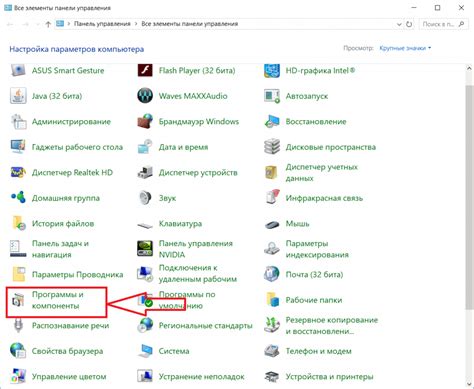
Task: Click the Панель управления NVIDIA icon
Action: 145,249
